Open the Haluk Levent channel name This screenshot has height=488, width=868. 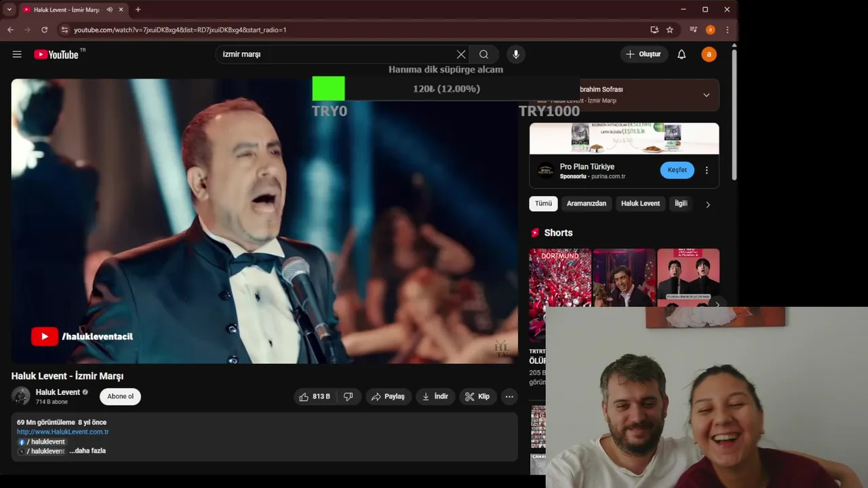58,392
